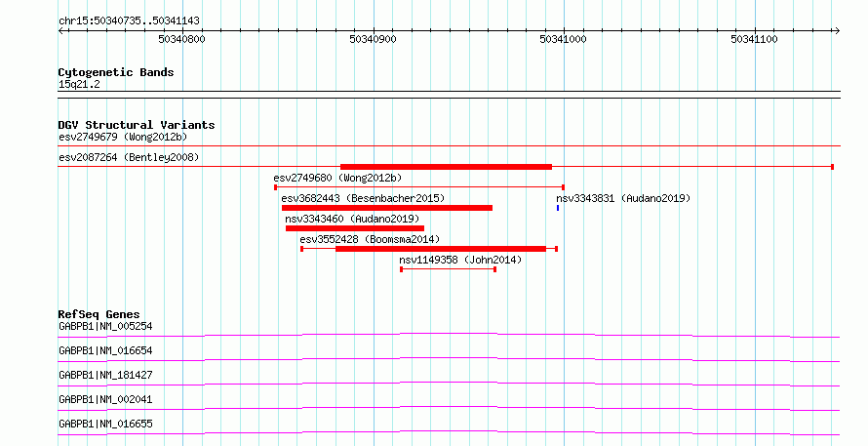Click the red nsv3343460 variant bar
This screenshot has width=868, height=446.
355,228
